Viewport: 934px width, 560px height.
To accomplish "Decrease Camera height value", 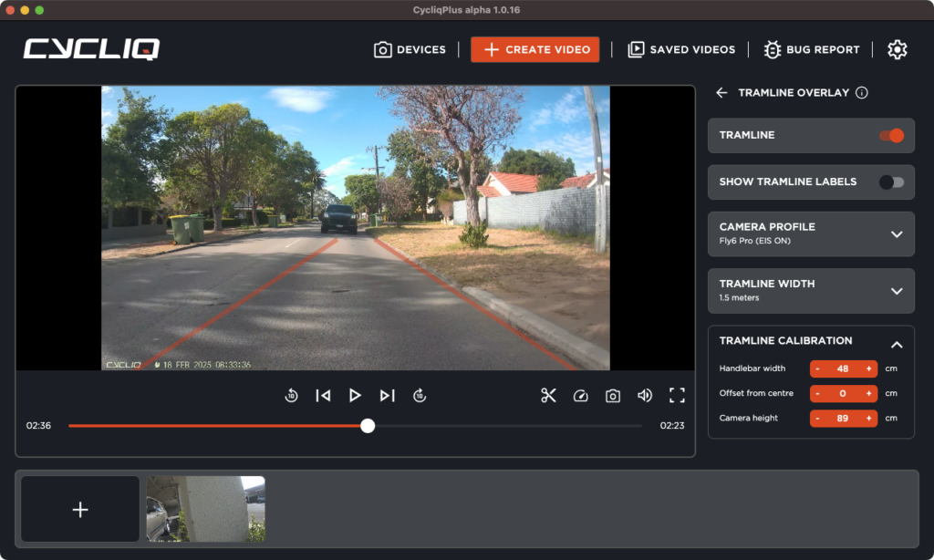I will (x=817, y=419).
